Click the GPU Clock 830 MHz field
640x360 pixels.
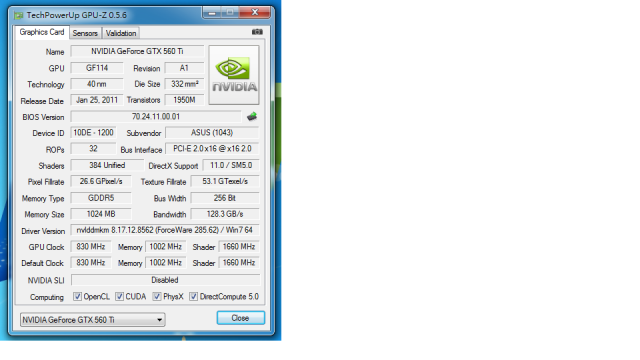(91, 247)
